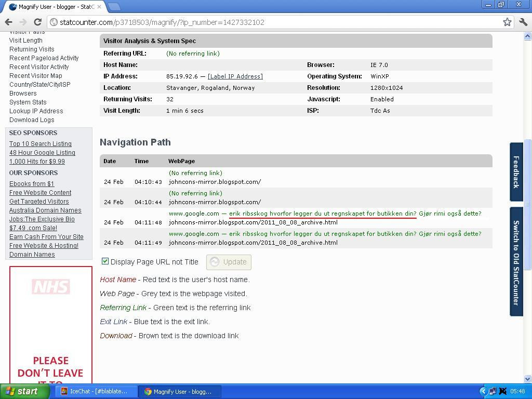Open Browsers stats in sidebar
The width and height of the screenshot is (532, 399).
[x=23, y=94]
